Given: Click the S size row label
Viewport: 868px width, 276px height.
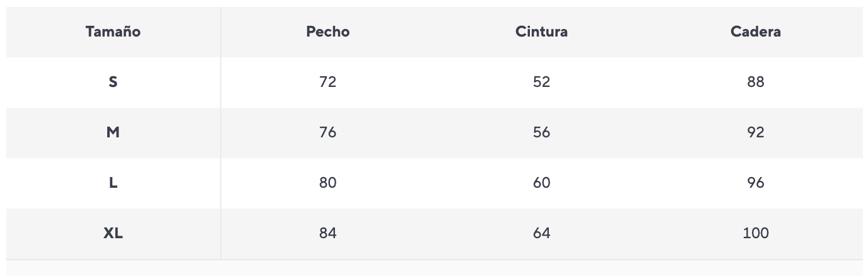Looking at the screenshot, I should 113,82.
